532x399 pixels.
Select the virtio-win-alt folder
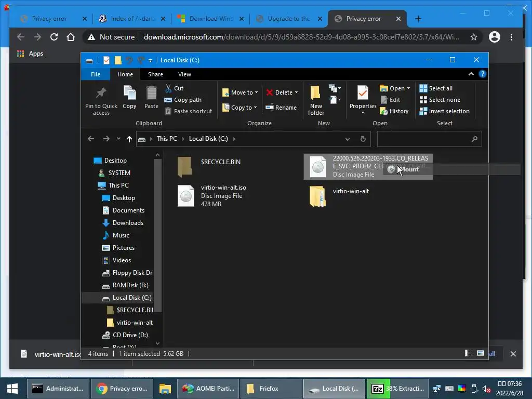[x=339, y=196]
